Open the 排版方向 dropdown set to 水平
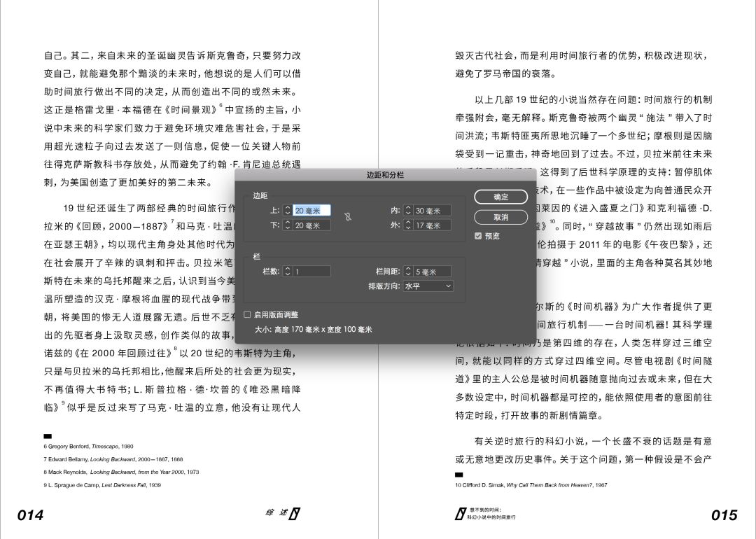The height and width of the screenshot is (539, 756). [428, 286]
